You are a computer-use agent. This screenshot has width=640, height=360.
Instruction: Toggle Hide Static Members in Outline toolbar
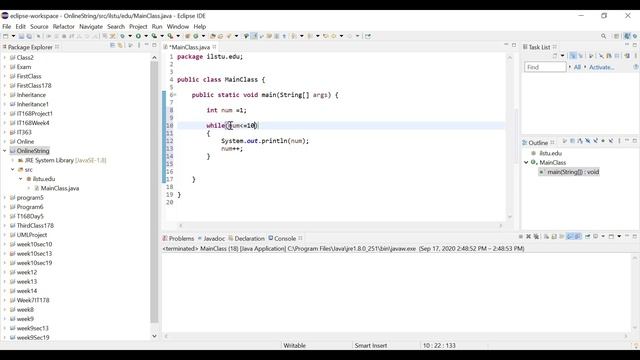tap(596, 141)
